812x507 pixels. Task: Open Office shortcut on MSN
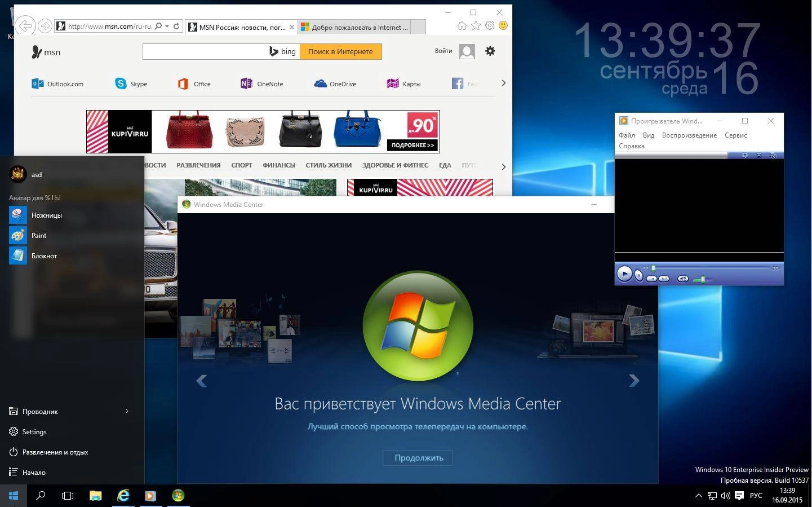tap(194, 84)
